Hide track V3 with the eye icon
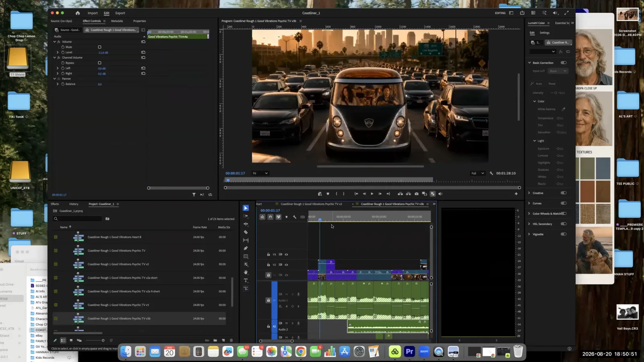This screenshot has height=362, width=644. pos(287,254)
